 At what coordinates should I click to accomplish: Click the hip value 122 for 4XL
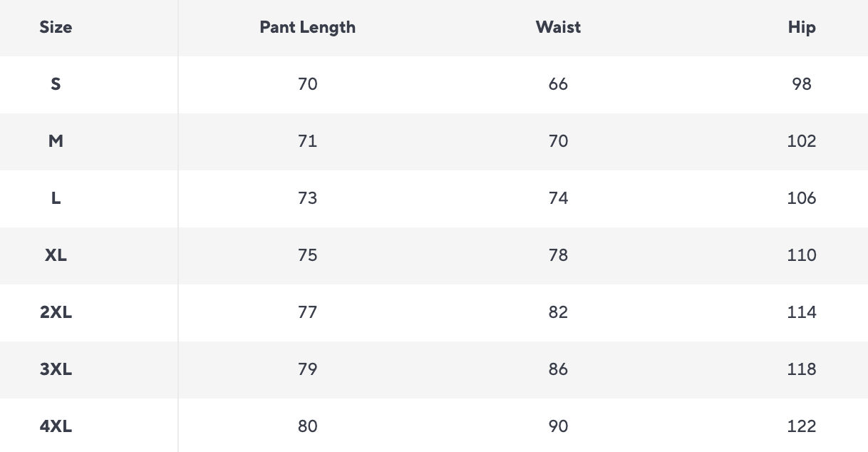pyautogui.click(x=802, y=426)
